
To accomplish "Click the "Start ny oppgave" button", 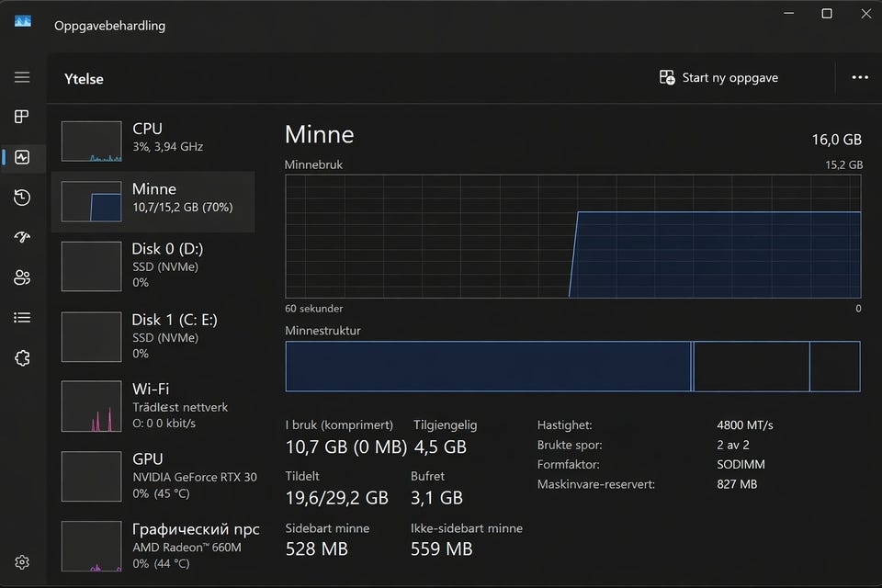I will (x=718, y=78).
